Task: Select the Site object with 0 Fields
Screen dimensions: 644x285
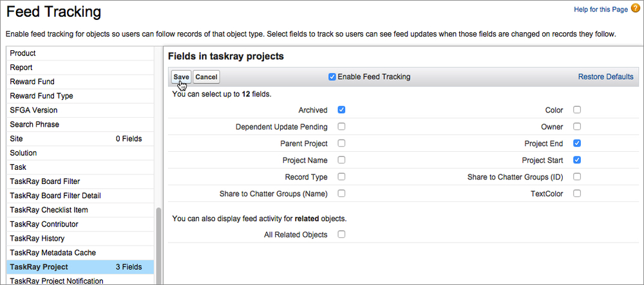Action: click(x=80, y=138)
